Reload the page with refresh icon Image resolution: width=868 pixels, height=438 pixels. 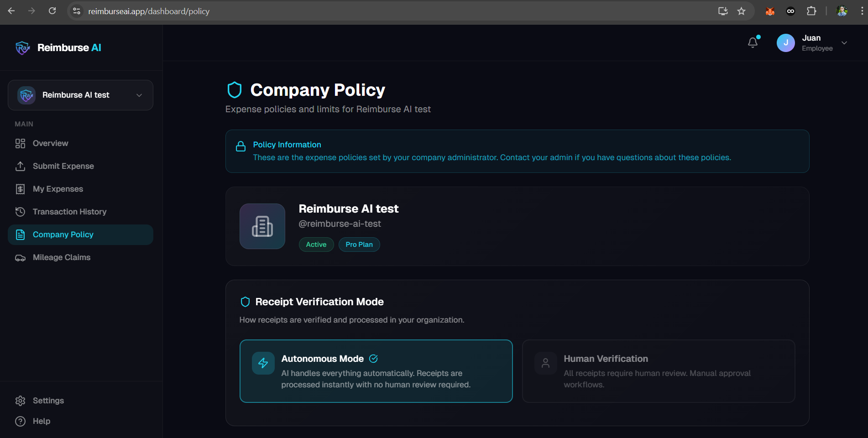pos(52,11)
